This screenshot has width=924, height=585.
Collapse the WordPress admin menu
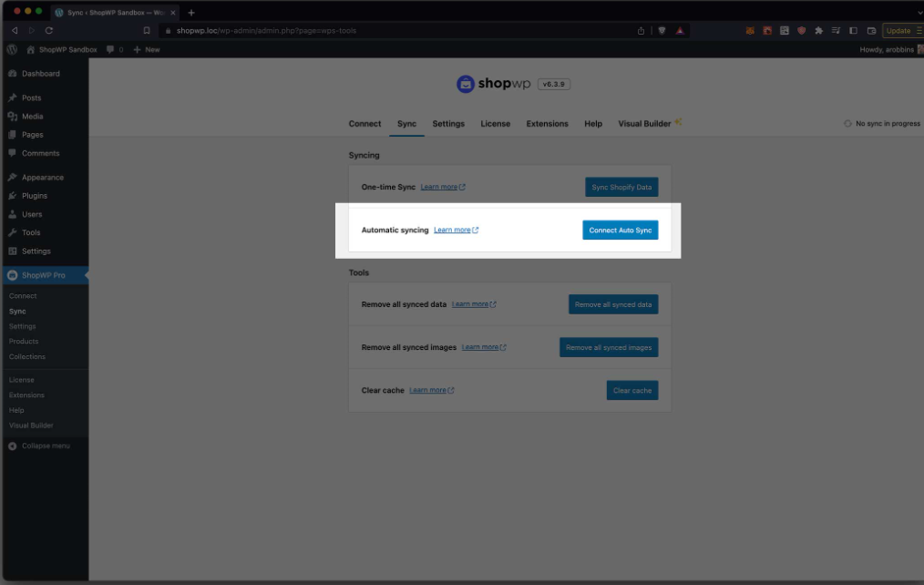pos(39,446)
